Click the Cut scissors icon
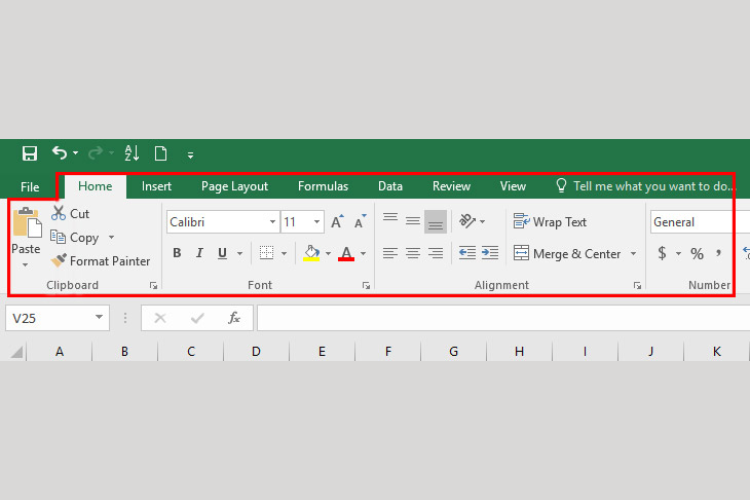The height and width of the screenshot is (500, 750). [x=58, y=213]
